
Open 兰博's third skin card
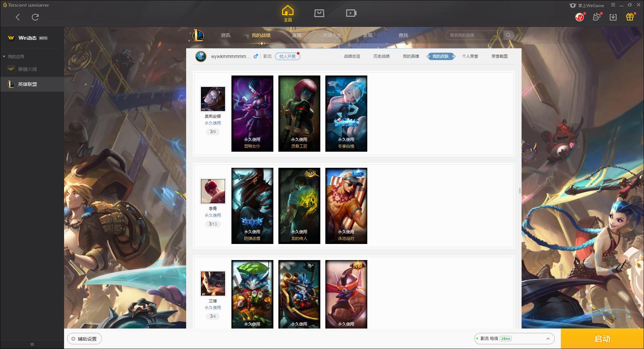pyautogui.click(x=346, y=294)
